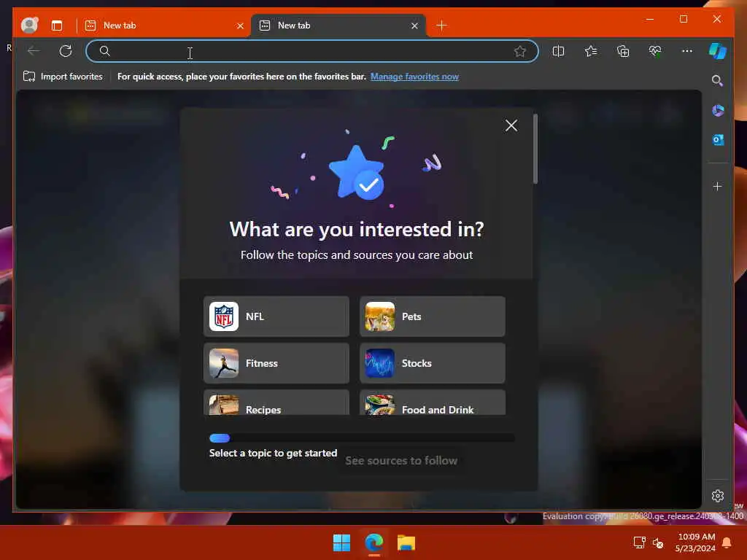Click the Refresh page icon
The width and height of the screenshot is (747, 560).
pos(66,51)
